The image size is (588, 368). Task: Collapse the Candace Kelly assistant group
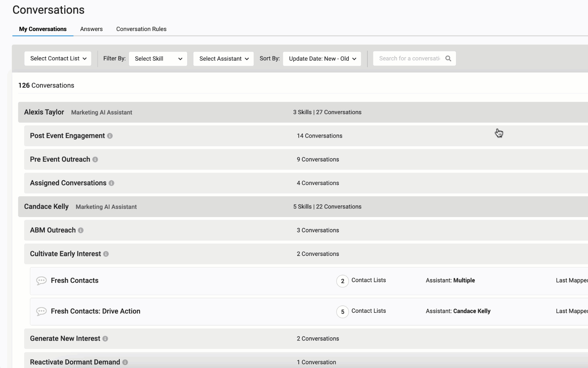[46, 206]
